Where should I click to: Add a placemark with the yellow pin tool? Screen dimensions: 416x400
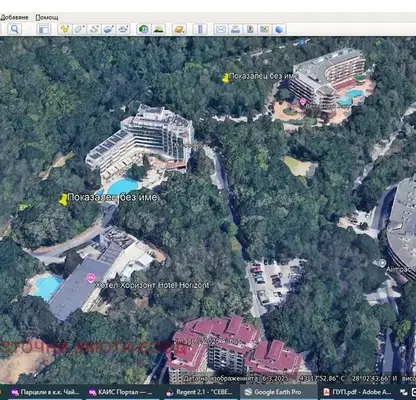pos(64,29)
